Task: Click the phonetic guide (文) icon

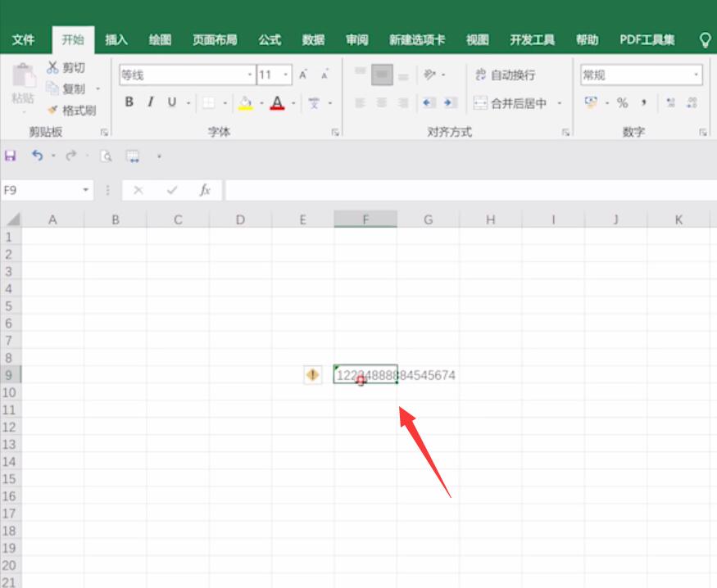Action: pos(314,103)
